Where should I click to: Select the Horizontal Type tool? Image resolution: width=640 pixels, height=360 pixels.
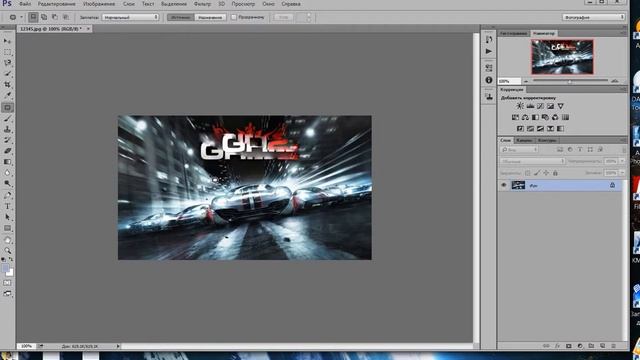tap(7, 206)
